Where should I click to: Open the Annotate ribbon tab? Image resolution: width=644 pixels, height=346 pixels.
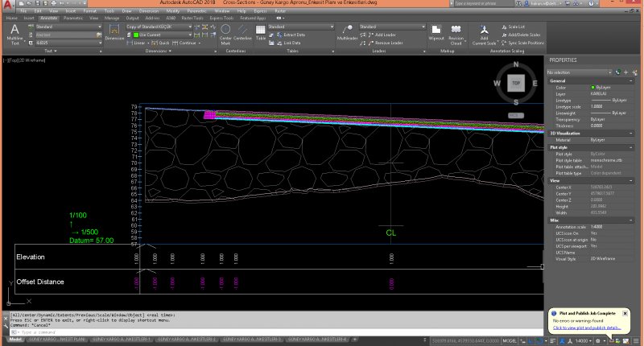tap(49, 17)
